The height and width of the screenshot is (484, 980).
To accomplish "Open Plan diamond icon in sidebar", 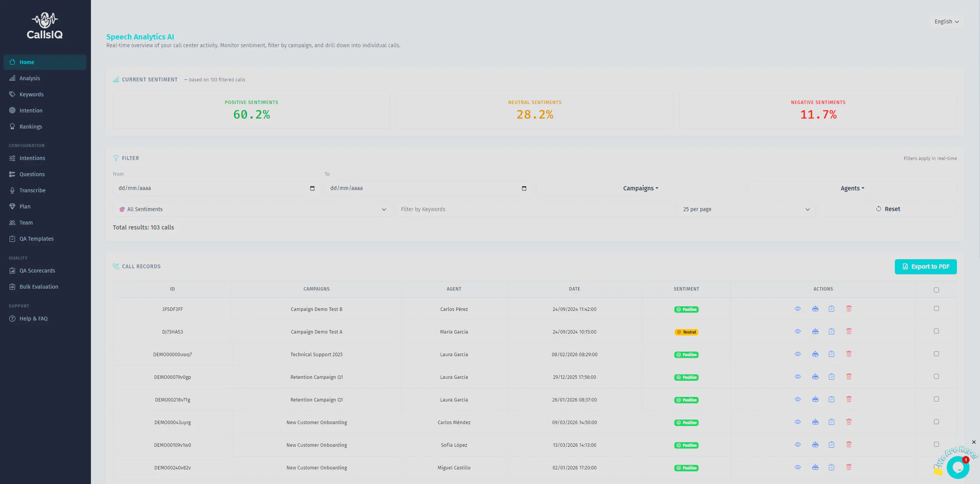I will pyautogui.click(x=12, y=206).
